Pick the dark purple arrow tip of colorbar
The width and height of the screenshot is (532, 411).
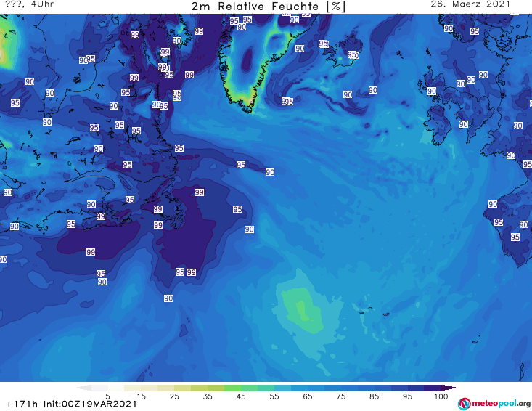tap(450, 388)
